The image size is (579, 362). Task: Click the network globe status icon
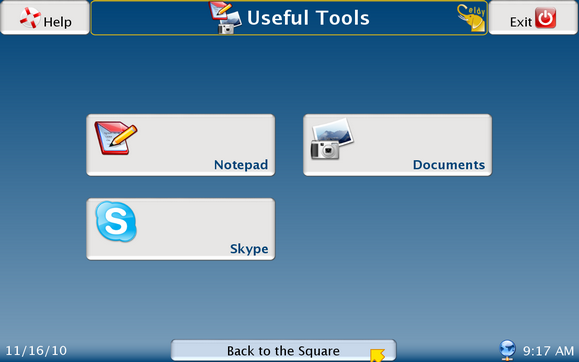507,350
